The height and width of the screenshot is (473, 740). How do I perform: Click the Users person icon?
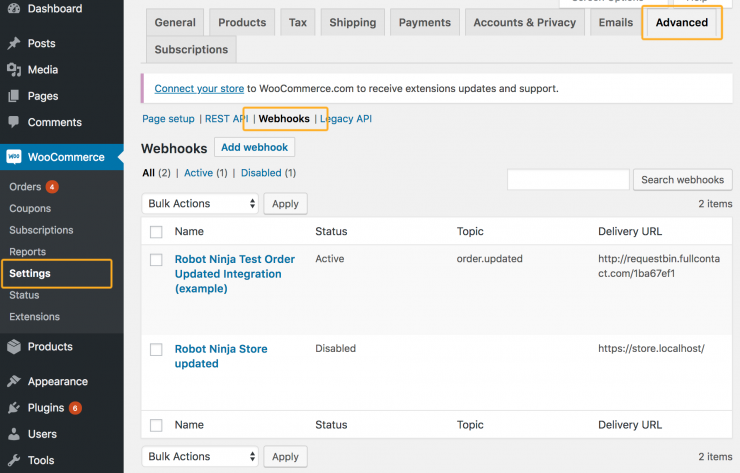14,434
